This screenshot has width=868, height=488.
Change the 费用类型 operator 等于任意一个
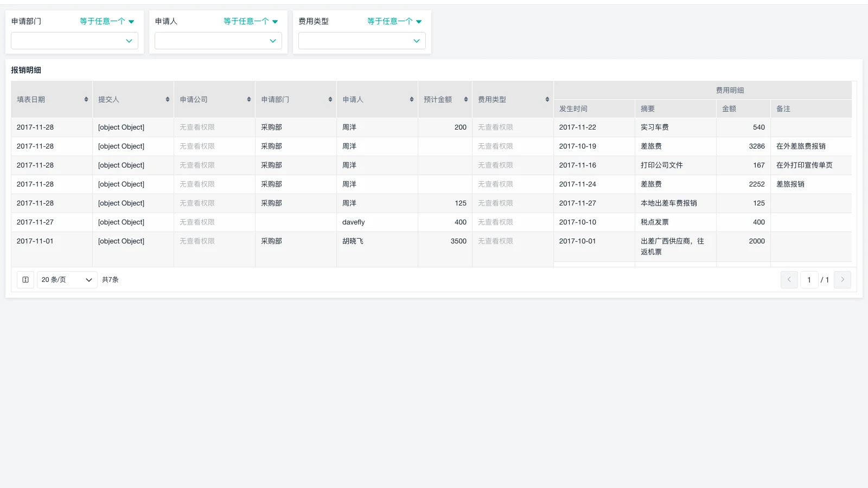click(394, 21)
